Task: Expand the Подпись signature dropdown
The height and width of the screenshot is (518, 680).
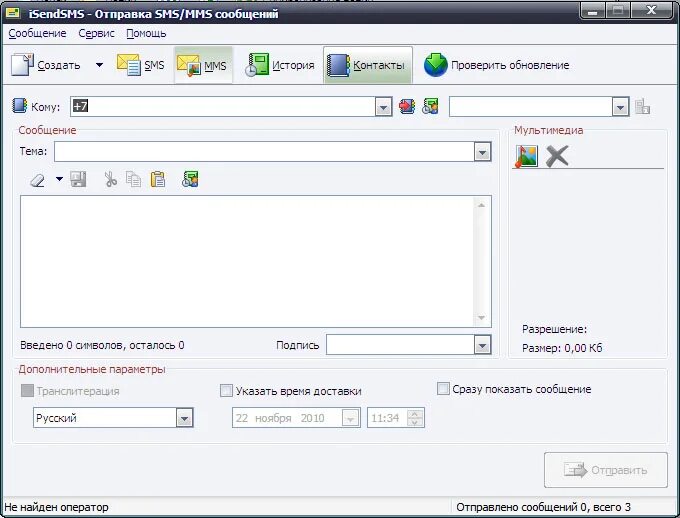Action: pyautogui.click(x=482, y=345)
